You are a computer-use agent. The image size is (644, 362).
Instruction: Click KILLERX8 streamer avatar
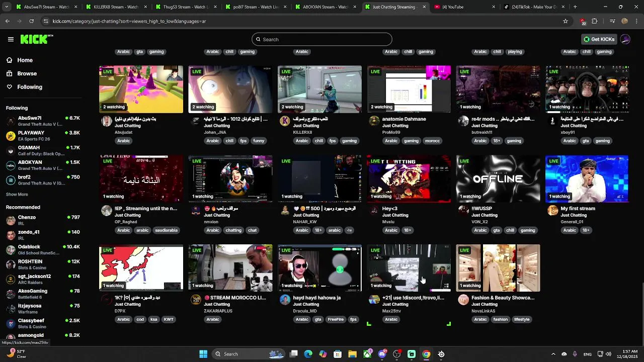(285, 121)
